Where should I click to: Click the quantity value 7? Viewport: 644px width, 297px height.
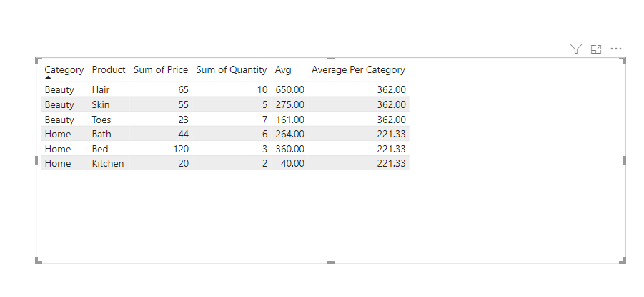pos(265,120)
